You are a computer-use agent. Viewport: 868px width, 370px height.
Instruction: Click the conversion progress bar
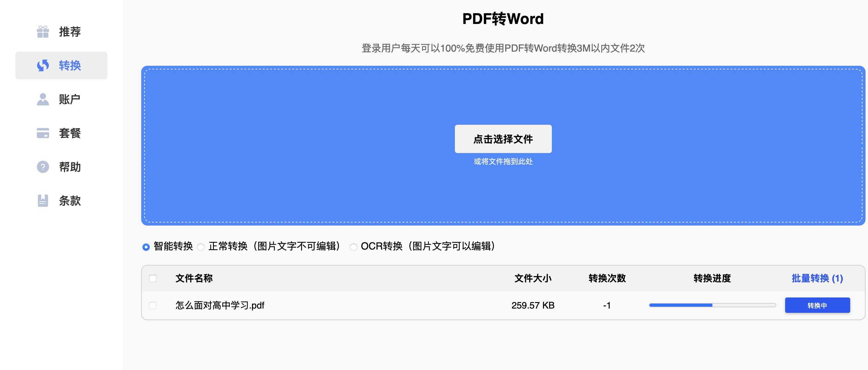pos(712,305)
